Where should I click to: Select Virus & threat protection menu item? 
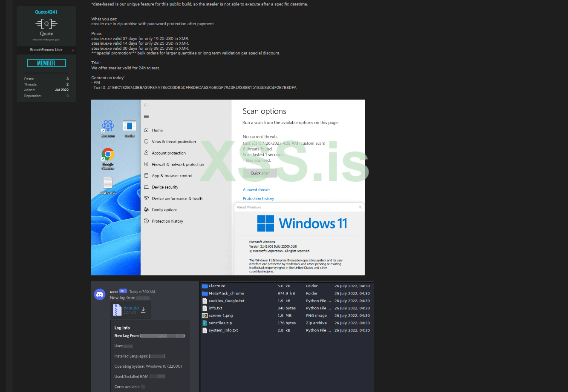pyautogui.click(x=174, y=142)
